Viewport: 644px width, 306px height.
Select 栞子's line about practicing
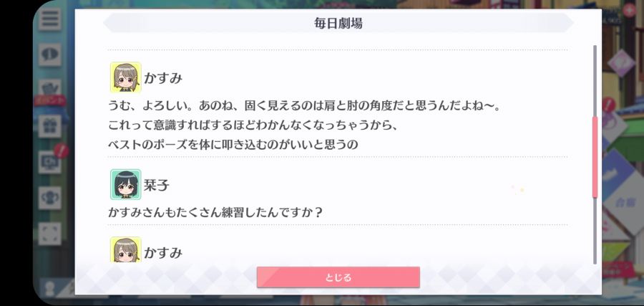click(x=215, y=213)
